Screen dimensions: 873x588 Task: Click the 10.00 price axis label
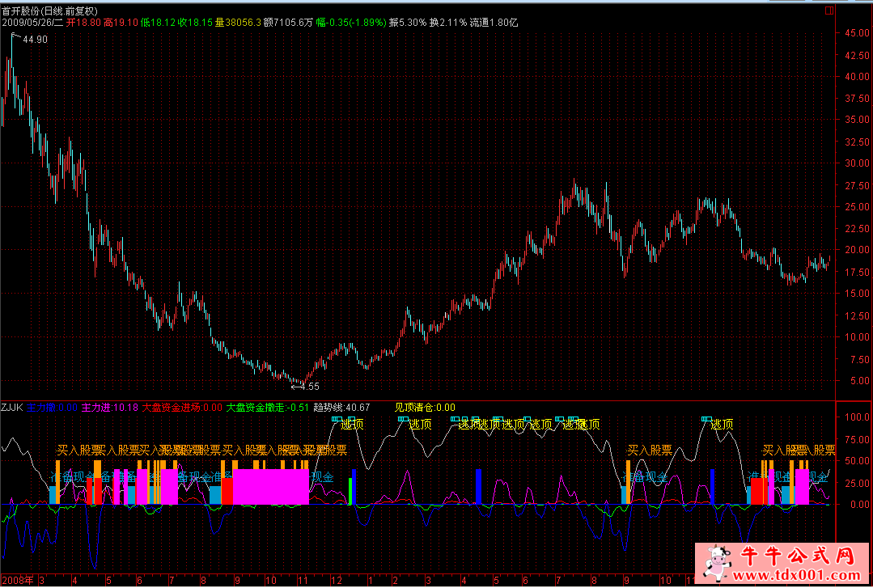pyautogui.click(x=857, y=337)
